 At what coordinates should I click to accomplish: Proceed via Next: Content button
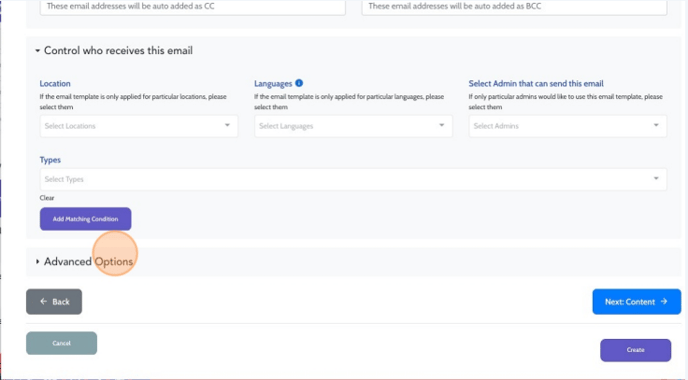click(637, 301)
